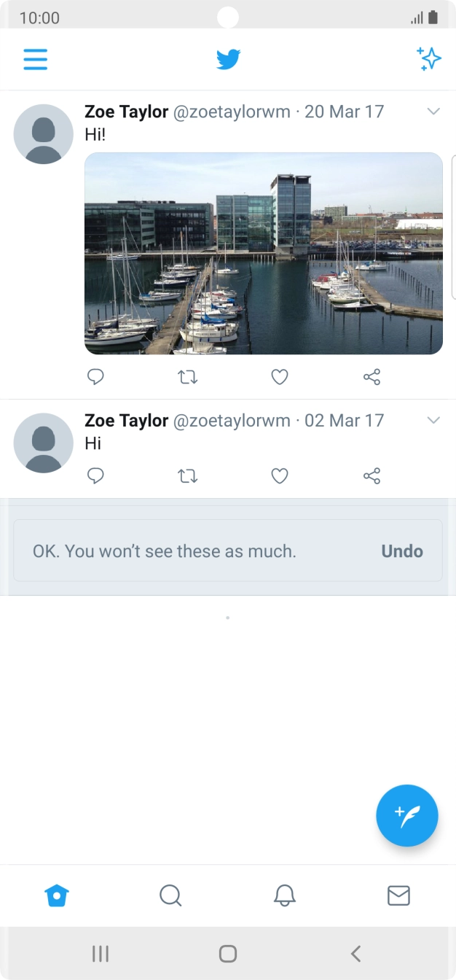
Task: Open the dropdown on the 02 Mar 17 tweet
Action: point(434,421)
